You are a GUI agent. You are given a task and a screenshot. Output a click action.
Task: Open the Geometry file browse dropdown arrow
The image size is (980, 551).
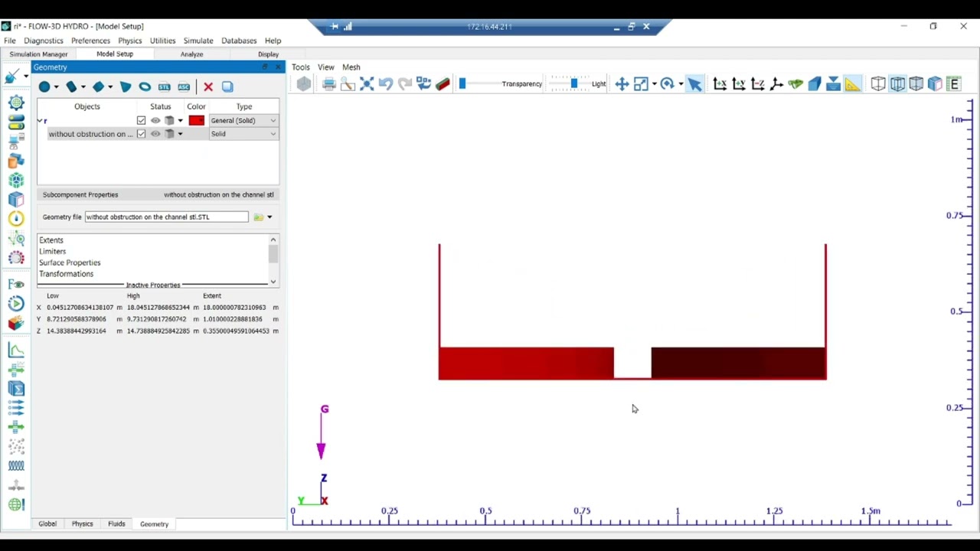[269, 217]
